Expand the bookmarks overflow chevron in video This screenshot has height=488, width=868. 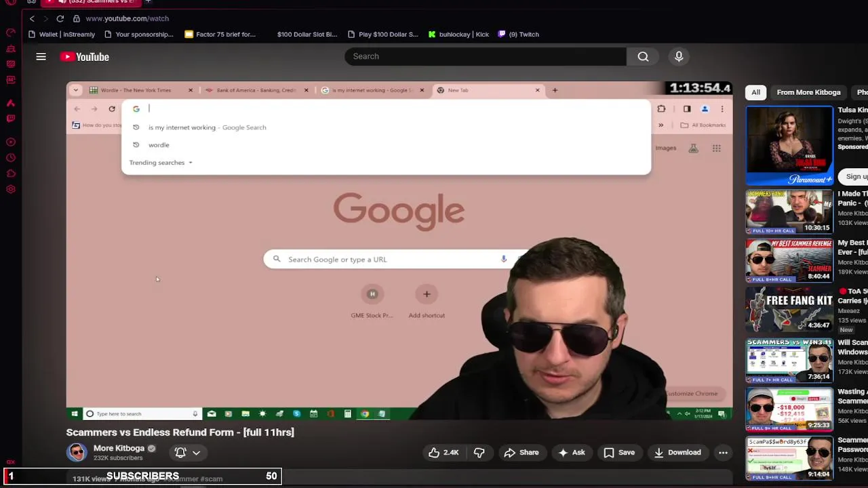pyautogui.click(x=660, y=125)
